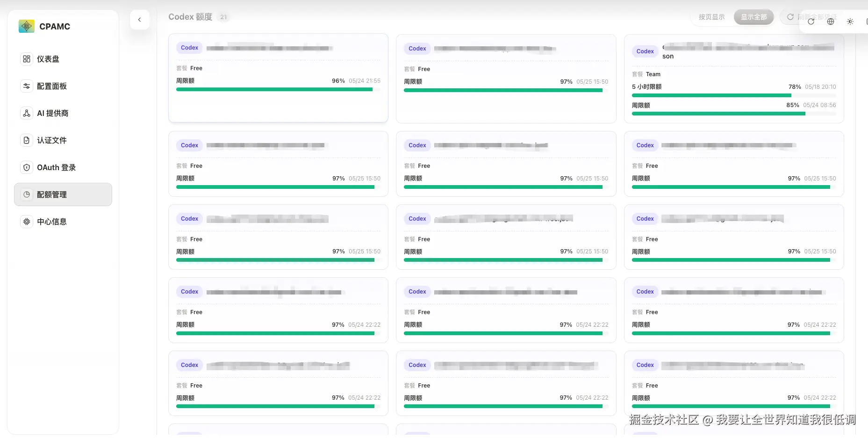Toggle the sun theme icon
Image resolution: width=868 pixels, height=438 pixels.
(850, 22)
